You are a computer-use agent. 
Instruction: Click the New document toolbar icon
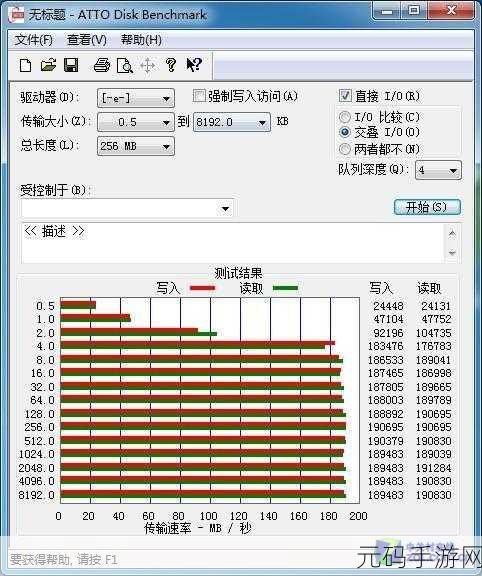25,65
